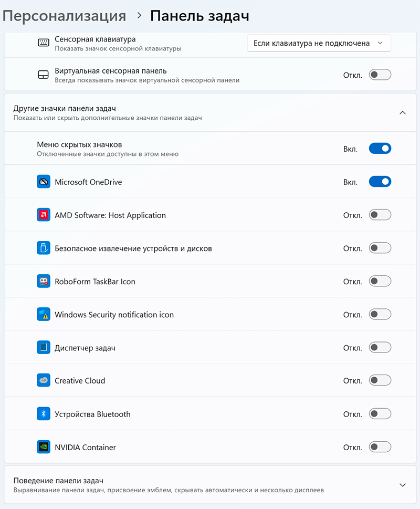Image resolution: width=420 pixels, height=509 pixels.
Task: Collapse the Другие значки панели задач section
Action: (403, 112)
